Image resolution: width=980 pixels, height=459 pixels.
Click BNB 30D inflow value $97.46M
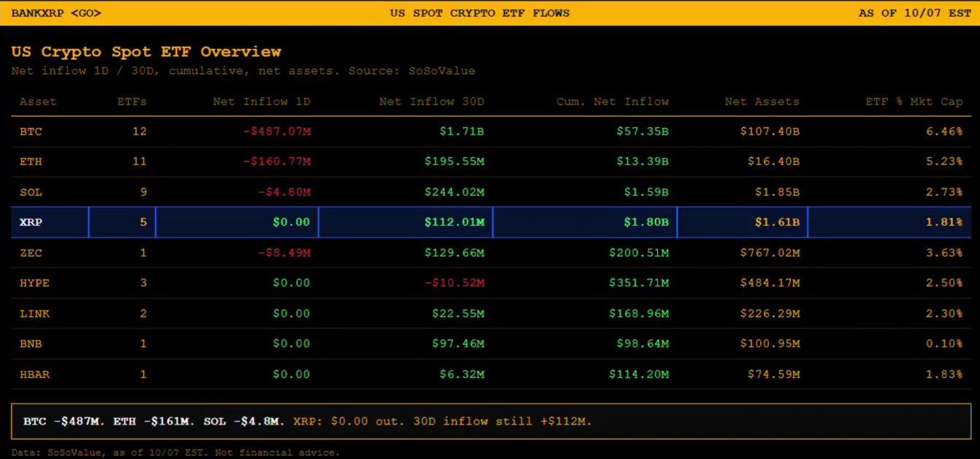[x=458, y=344]
